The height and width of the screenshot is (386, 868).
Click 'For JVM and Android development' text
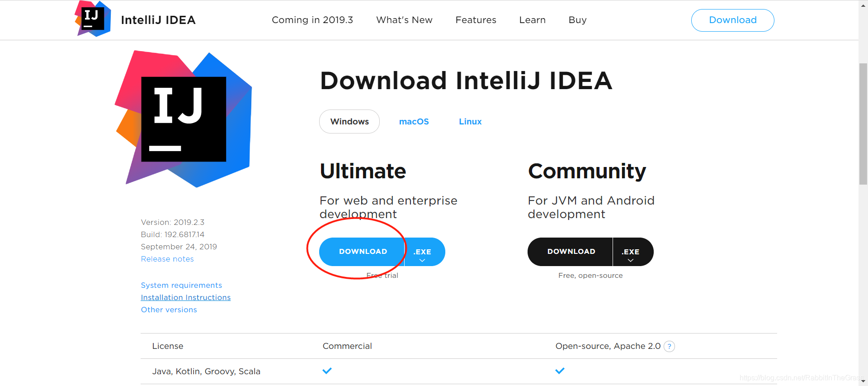591,207
